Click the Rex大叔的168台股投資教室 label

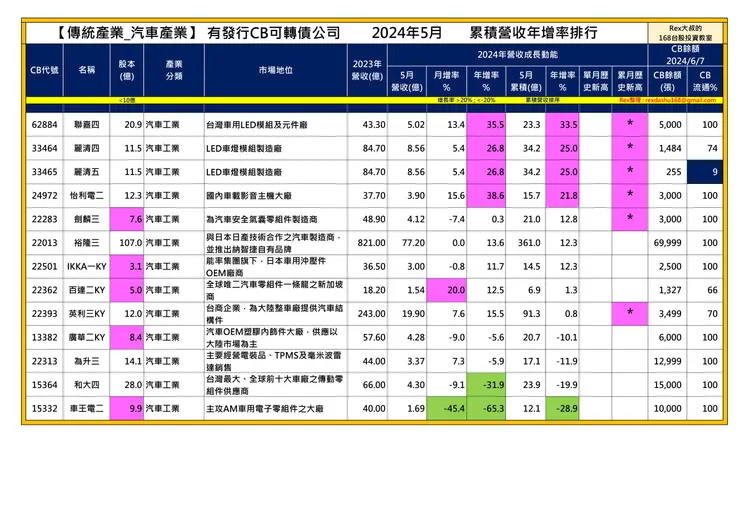click(x=685, y=33)
